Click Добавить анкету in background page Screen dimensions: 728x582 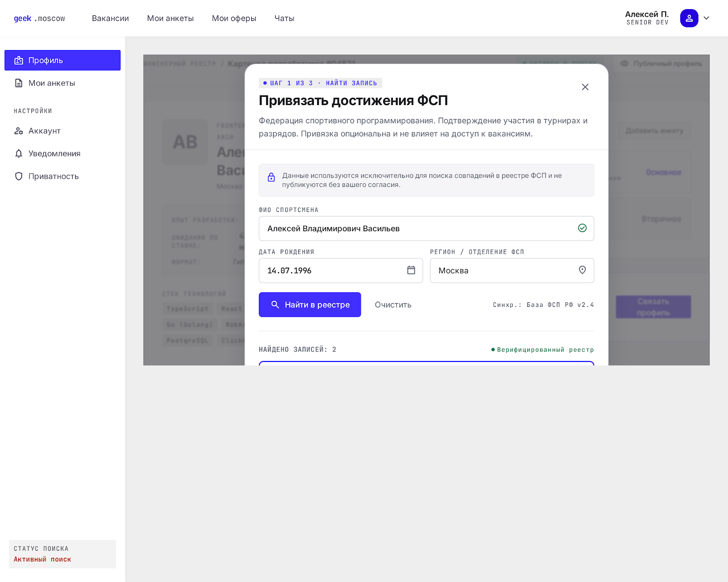point(654,131)
